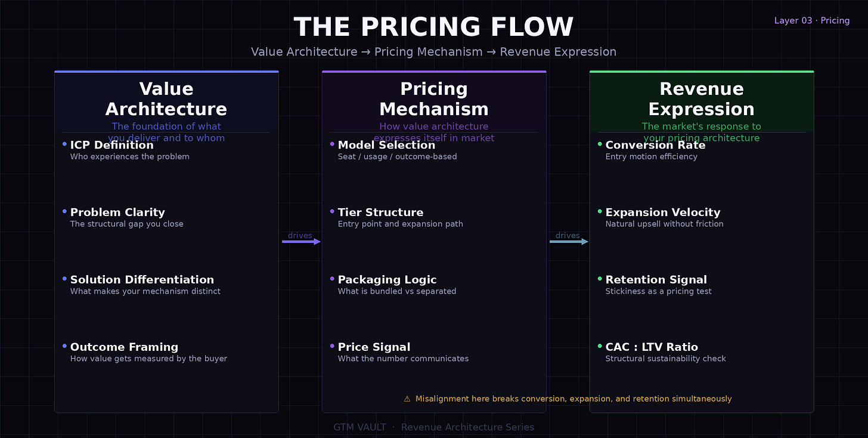Select the Pricing Mechanism column header
The image size is (868, 438).
434,99
